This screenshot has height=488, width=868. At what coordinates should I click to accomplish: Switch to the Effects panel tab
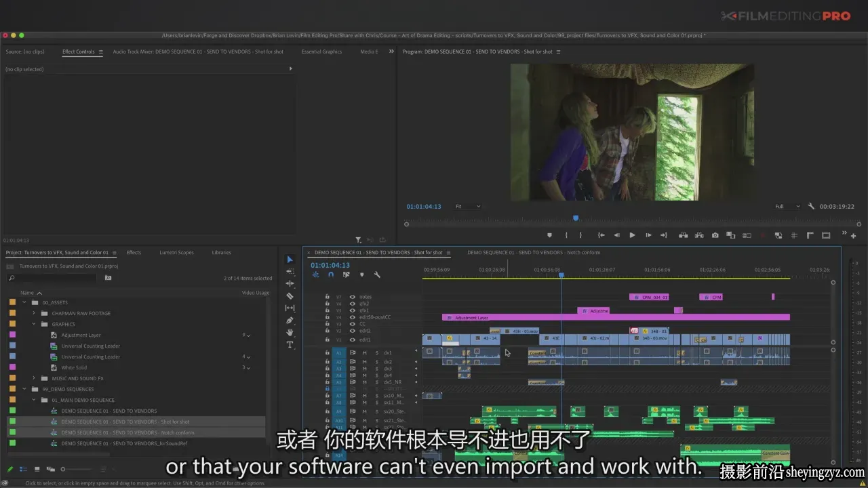point(134,252)
